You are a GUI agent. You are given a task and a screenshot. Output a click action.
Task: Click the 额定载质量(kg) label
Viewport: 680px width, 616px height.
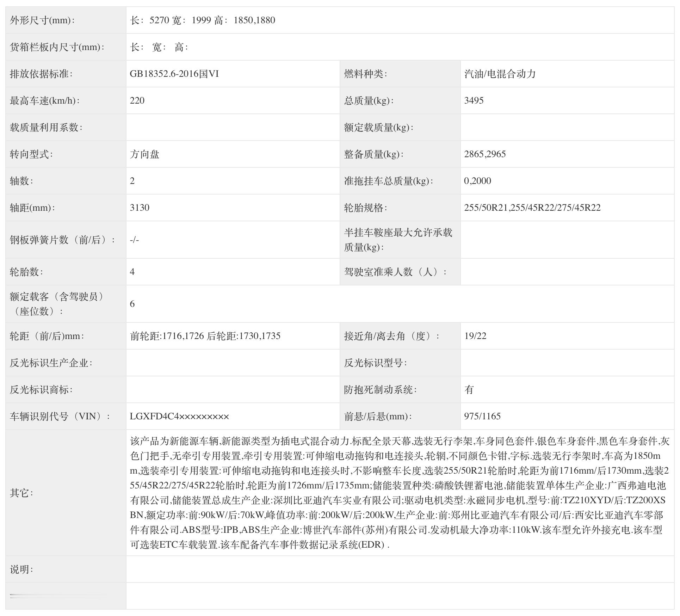tap(379, 127)
